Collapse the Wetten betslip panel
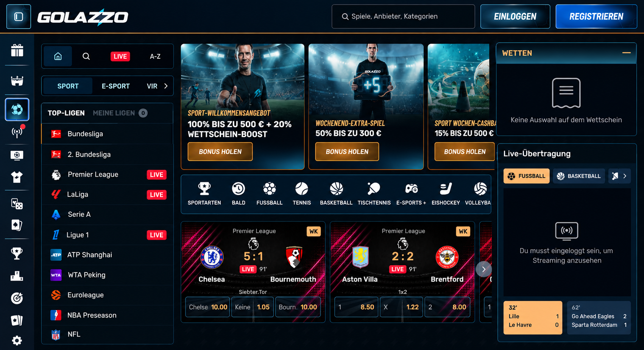Viewport: 644px width, 350px height. [x=627, y=53]
